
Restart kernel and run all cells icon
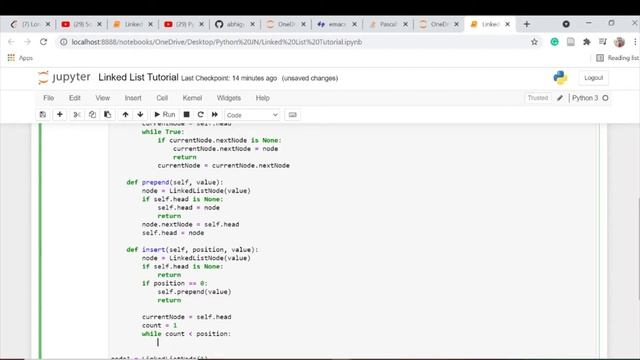[215, 115]
